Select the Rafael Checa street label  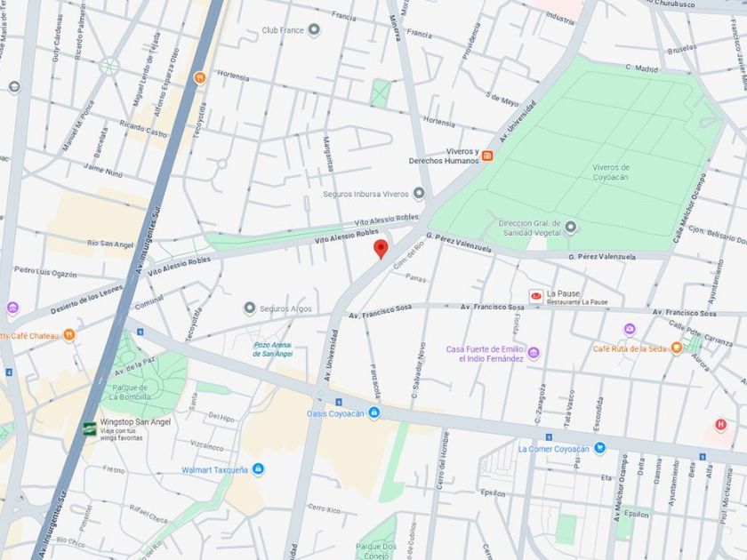pos(149,514)
